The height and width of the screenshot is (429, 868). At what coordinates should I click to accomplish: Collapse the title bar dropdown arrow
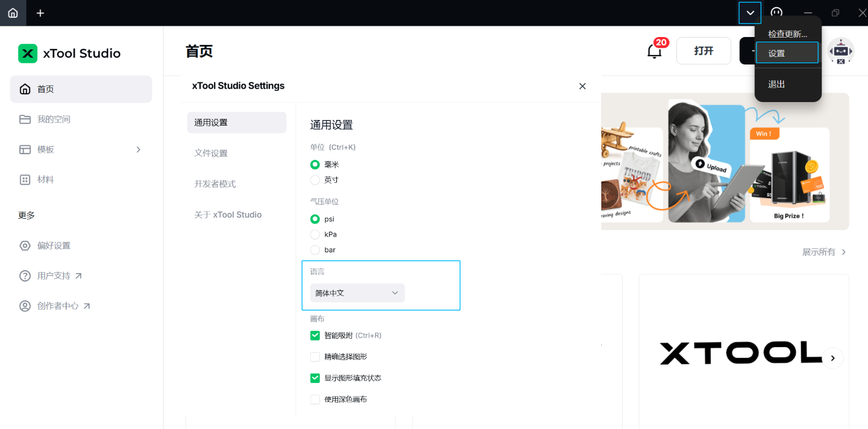click(x=750, y=13)
